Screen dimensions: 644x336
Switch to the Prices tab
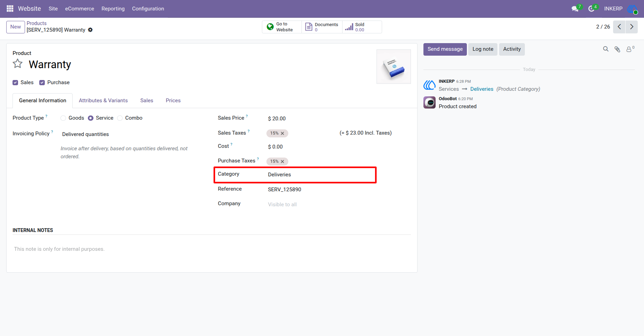point(173,101)
